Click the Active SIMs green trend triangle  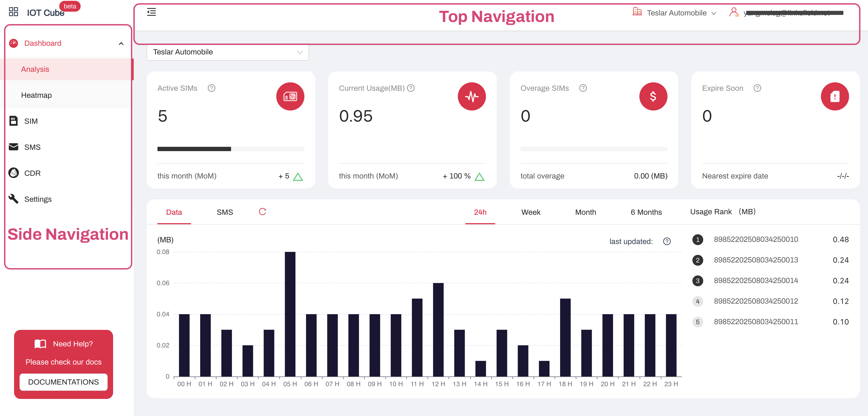point(298,177)
